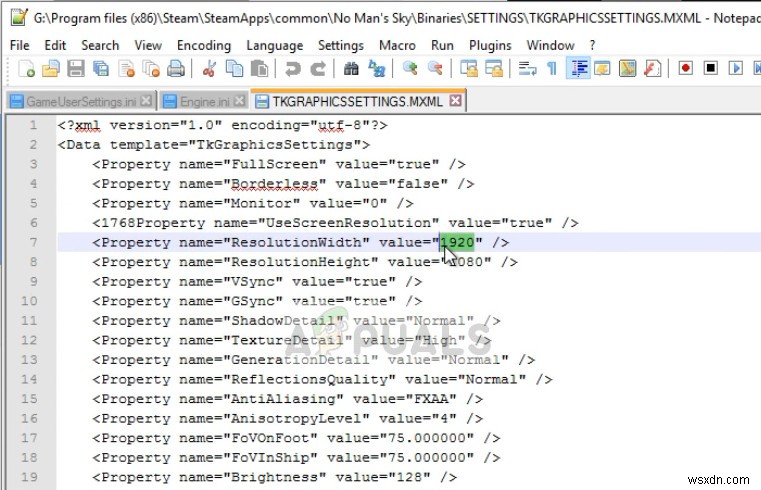761x490 pixels.
Task: Open the user defined language dialog icon
Action: click(602, 68)
